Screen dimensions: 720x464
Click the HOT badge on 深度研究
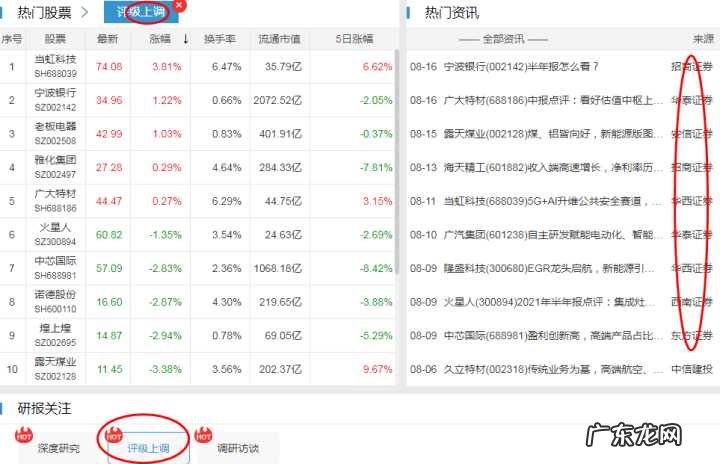(x=23, y=435)
